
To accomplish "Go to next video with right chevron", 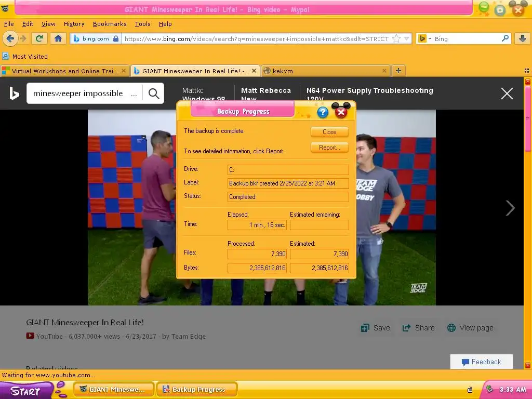I will pos(510,208).
